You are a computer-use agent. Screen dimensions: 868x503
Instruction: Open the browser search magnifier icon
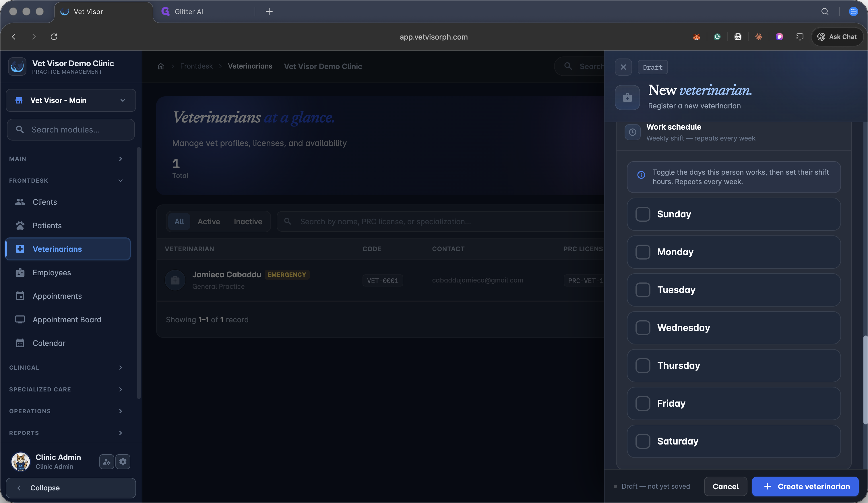click(x=825, y=12)
